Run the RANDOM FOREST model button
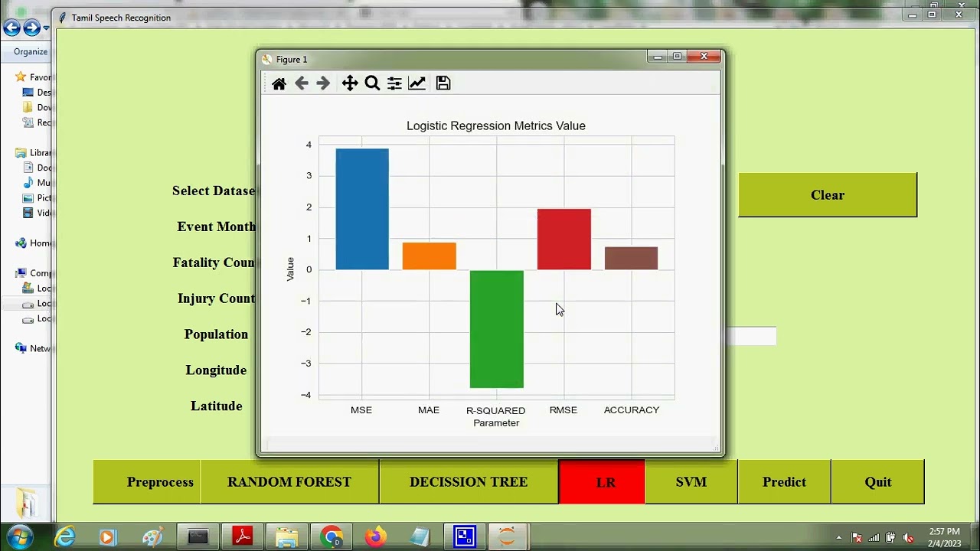Screen dimensions: 980x551 (x=289, y=482)
